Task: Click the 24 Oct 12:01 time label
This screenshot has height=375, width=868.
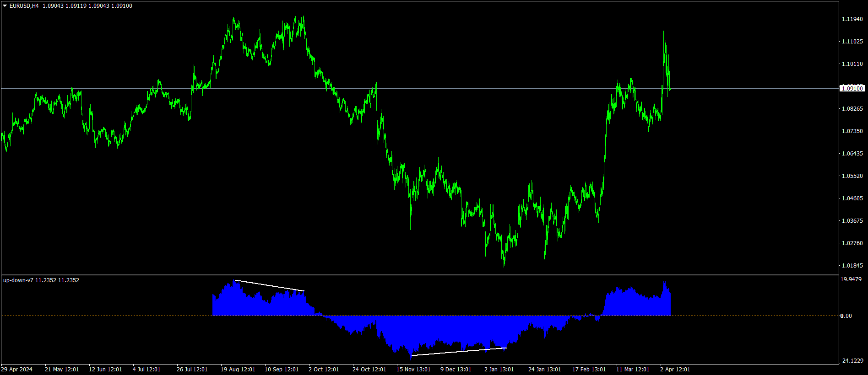Action: point(369,369)
